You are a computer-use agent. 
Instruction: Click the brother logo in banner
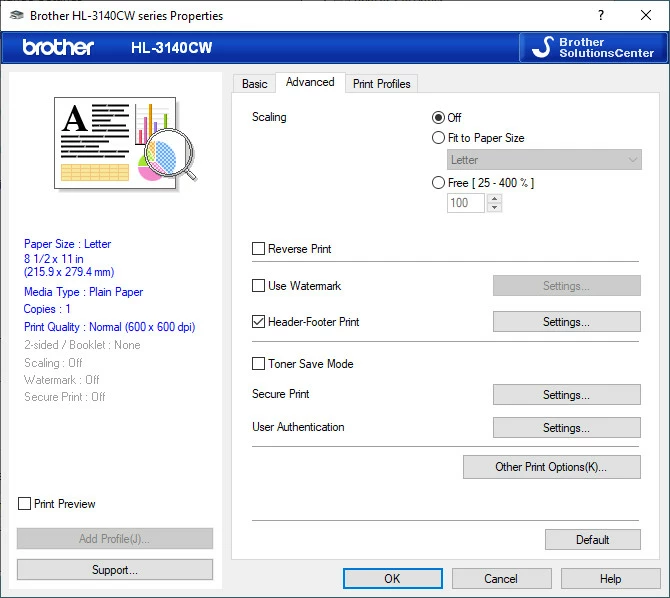coord(58,47)
